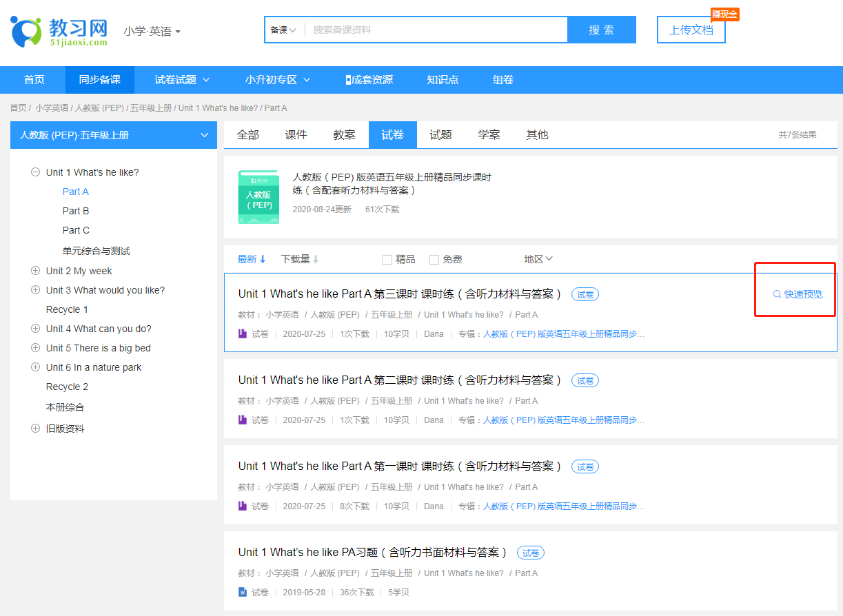The image size is (843, 616).
Task: Select 本册综合 in the chapter tree
Action: coord(65,407)
